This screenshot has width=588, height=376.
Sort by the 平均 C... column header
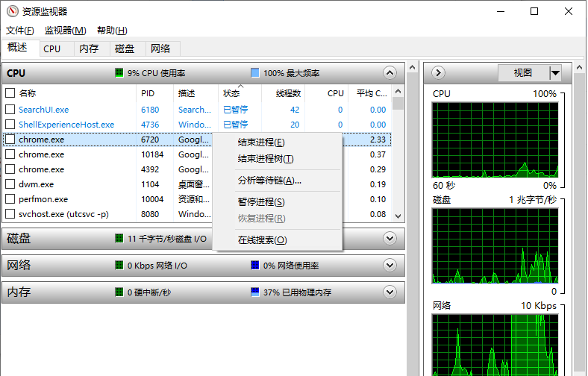point(370,93)
